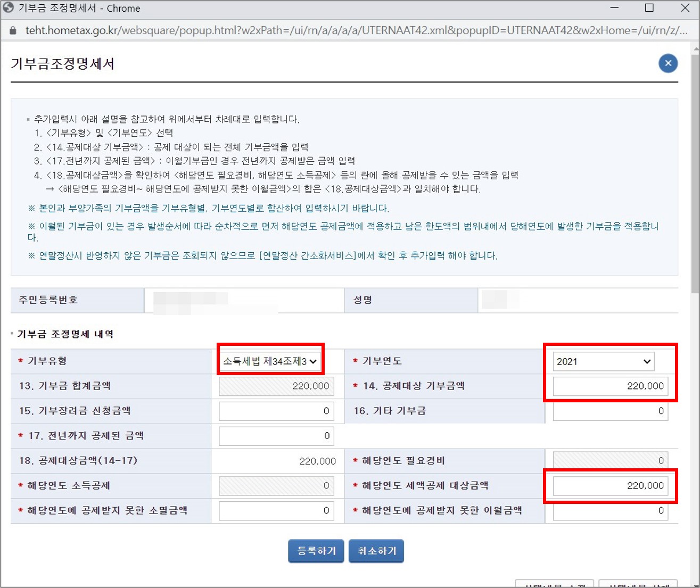Click the 취소하기 button

pos(376,551)
